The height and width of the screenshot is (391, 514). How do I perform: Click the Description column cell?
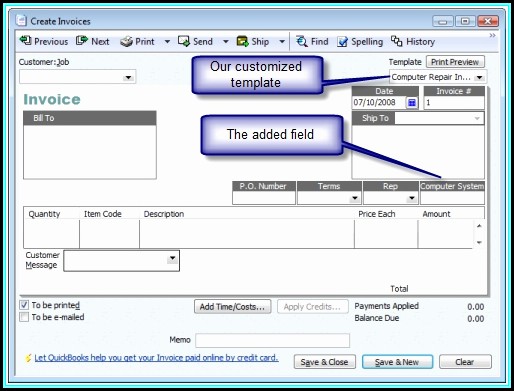[x=247, y=233]
